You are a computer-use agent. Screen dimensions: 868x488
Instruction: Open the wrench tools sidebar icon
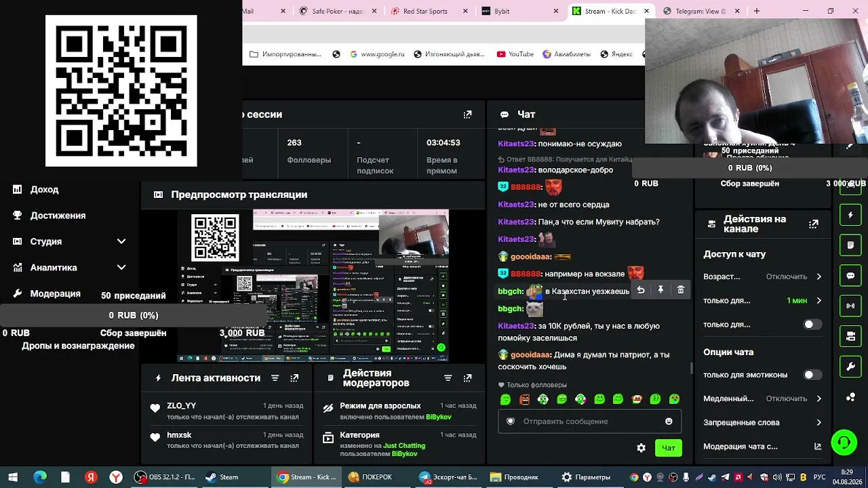850,367
